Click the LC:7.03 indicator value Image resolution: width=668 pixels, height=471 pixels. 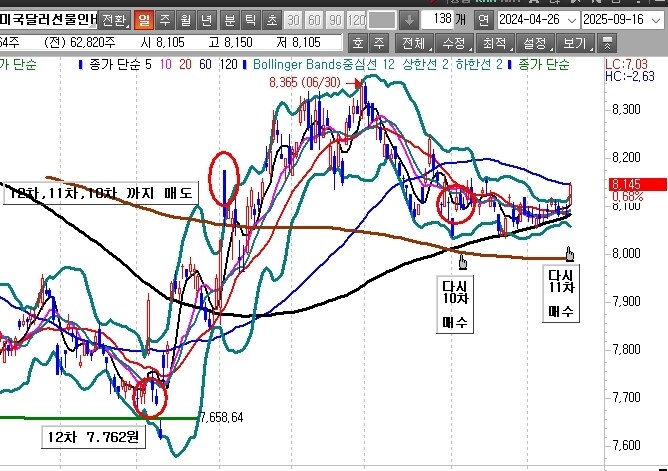click(x=626, y=65)
